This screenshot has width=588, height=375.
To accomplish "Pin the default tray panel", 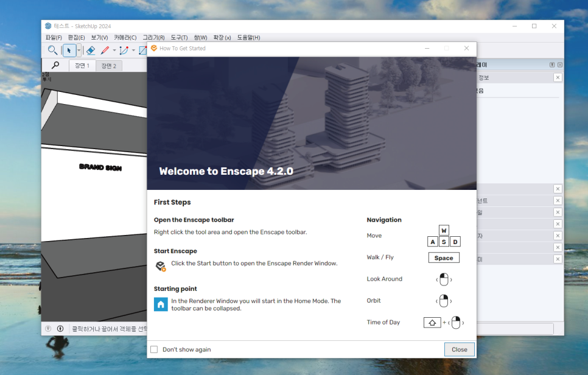I will click(552, 65).
